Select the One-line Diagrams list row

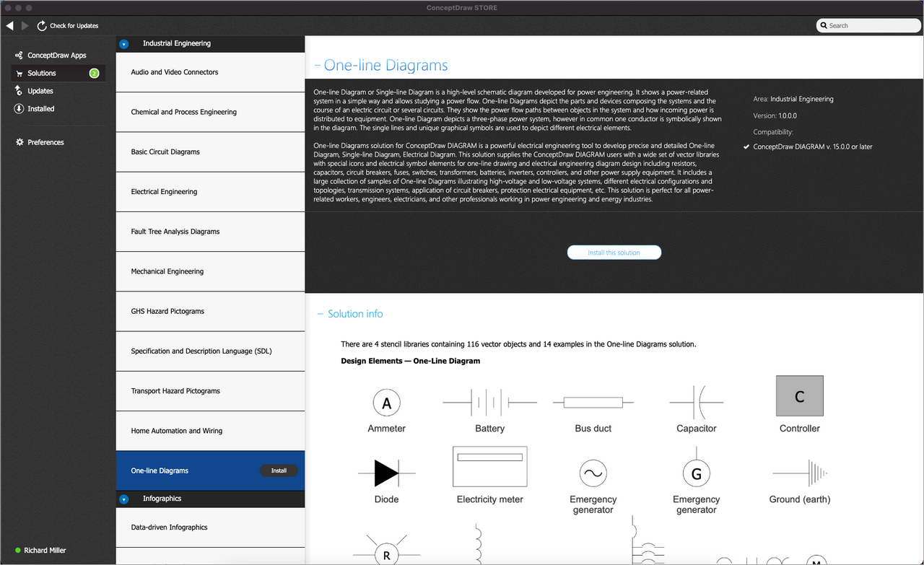coord(210,470)
